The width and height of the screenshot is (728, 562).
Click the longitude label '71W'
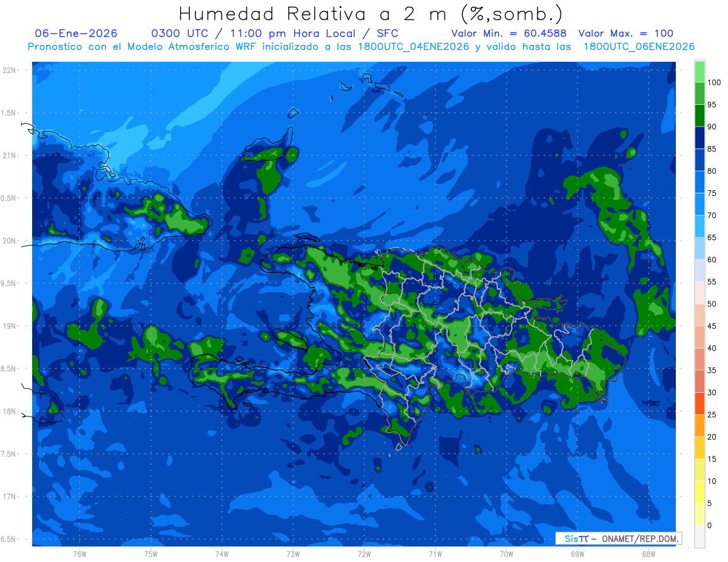(x=435, y=554)
